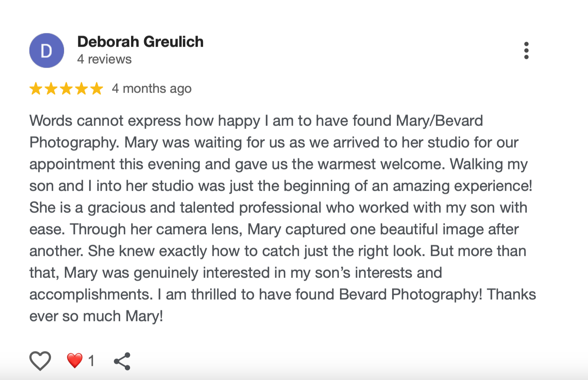588x380 pixels.
Task: Like the review with heart outline
Action: pos(40,361)
